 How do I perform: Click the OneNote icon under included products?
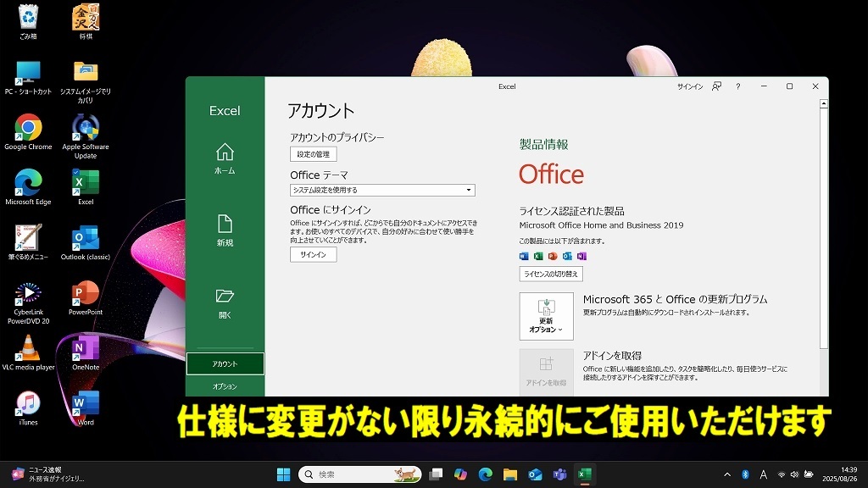(581, 256)
